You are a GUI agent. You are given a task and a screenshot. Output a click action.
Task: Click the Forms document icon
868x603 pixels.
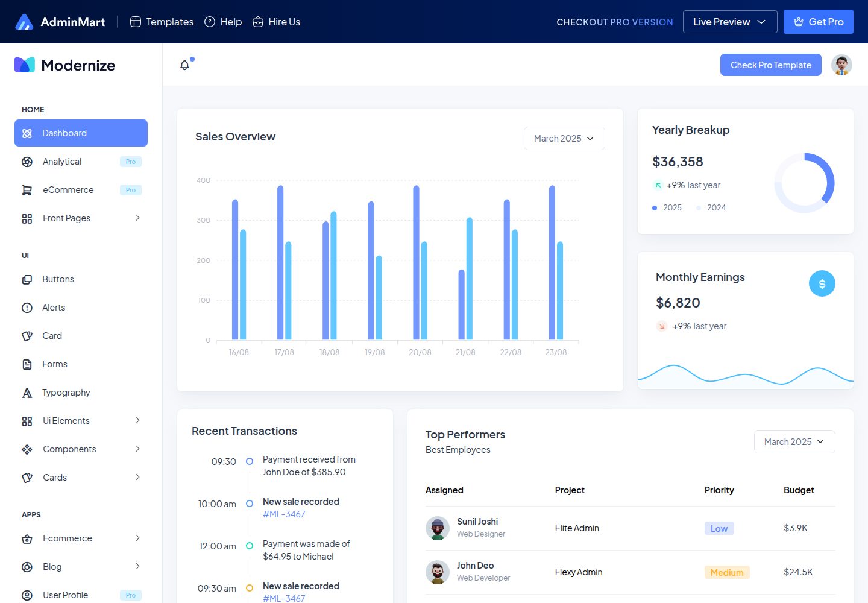[27, 364]
